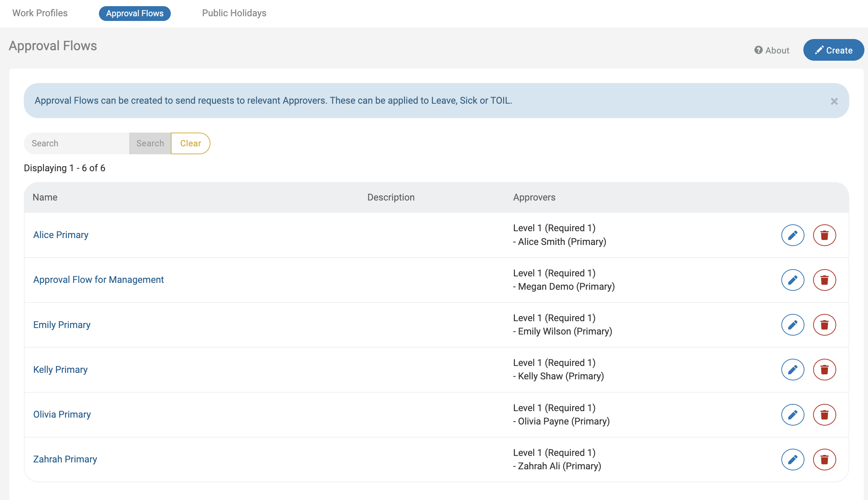Dismiss the blue info banner

(834, 101)
